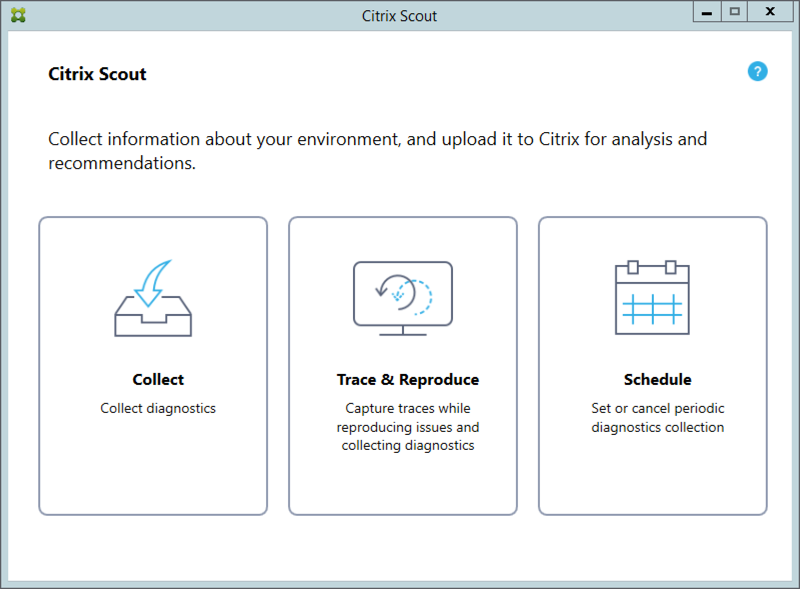This screenshot has width=800, height=589.
Task: Click 'Set or cancel periodic diagnostics collection' text
Action: point(658,418)
